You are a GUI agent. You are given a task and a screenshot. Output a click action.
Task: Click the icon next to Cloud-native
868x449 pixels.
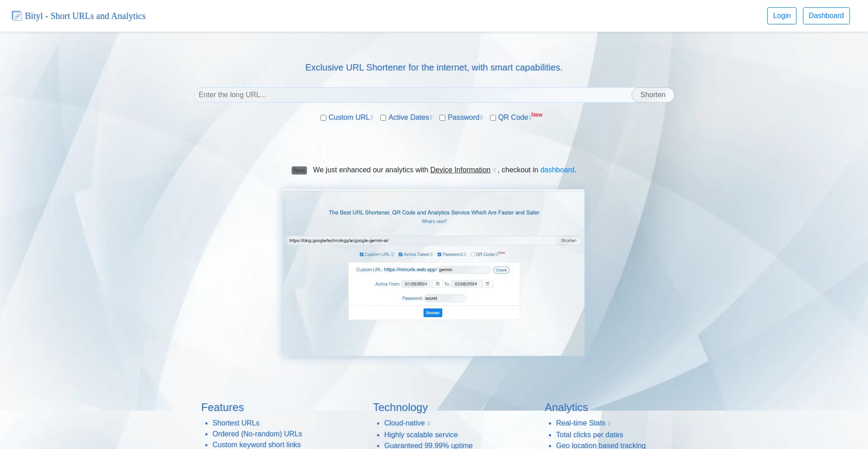tap(429, 424)
